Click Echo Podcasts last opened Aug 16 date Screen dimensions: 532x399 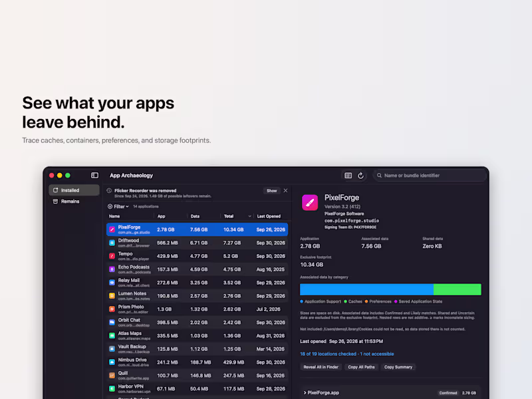(x=271, y=269)
